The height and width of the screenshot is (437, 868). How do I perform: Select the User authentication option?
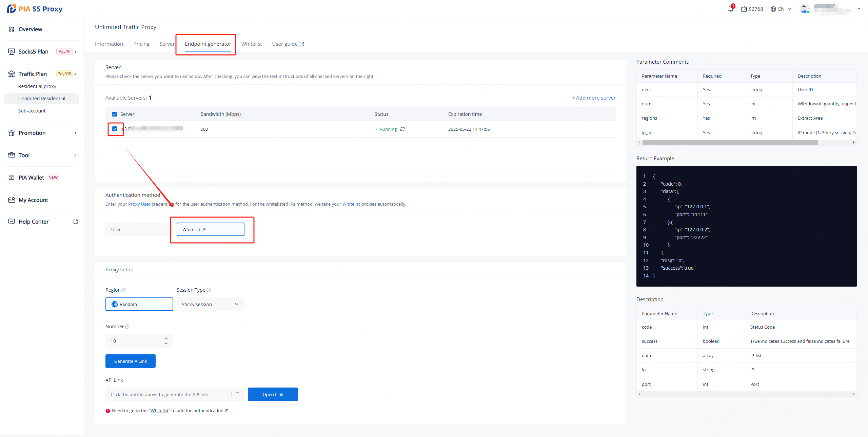139,229
